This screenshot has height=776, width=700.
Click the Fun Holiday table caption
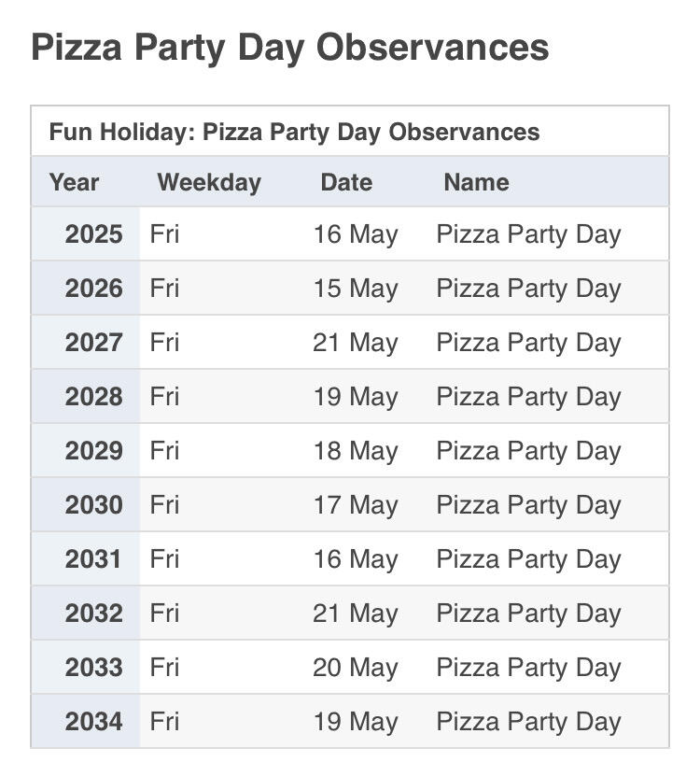click(x=294, y=133)
